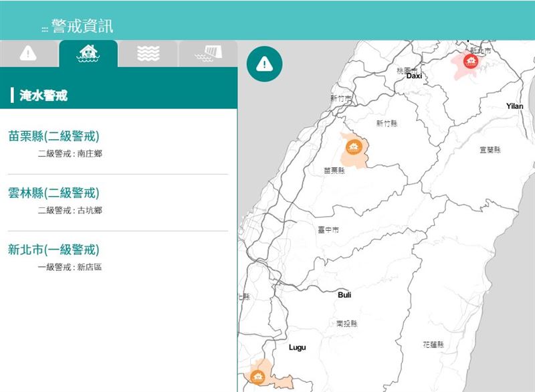Select the warning triangle alert tab
The image size is (535, 392).
coord(27,54)
